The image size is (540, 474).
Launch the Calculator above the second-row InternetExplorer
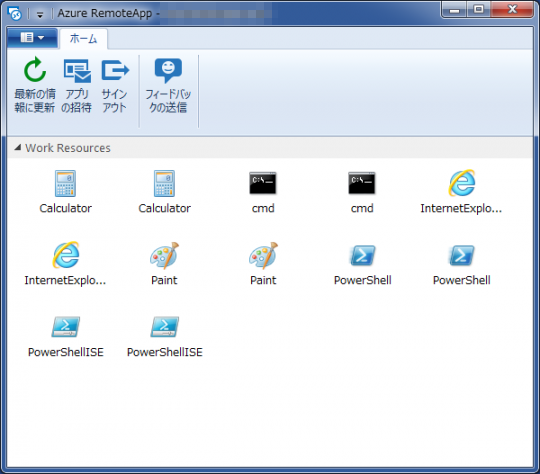(65, 192)
